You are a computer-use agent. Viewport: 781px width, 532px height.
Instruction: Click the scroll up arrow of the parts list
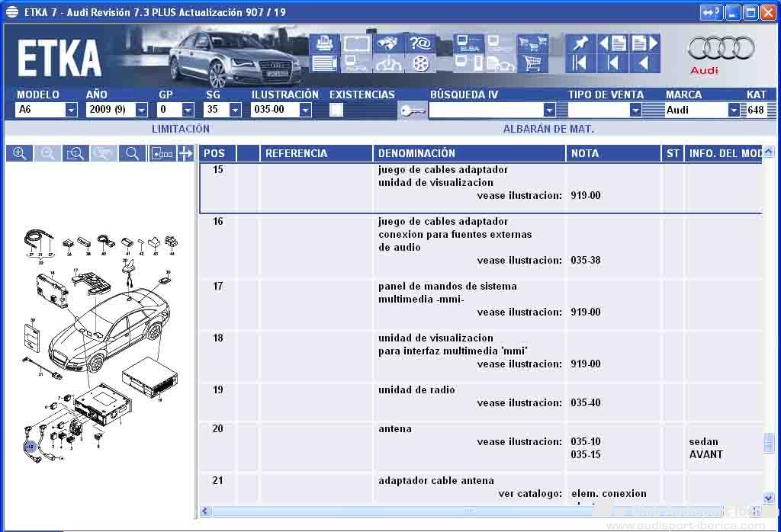pyautogui.click(x=769, y=151)
